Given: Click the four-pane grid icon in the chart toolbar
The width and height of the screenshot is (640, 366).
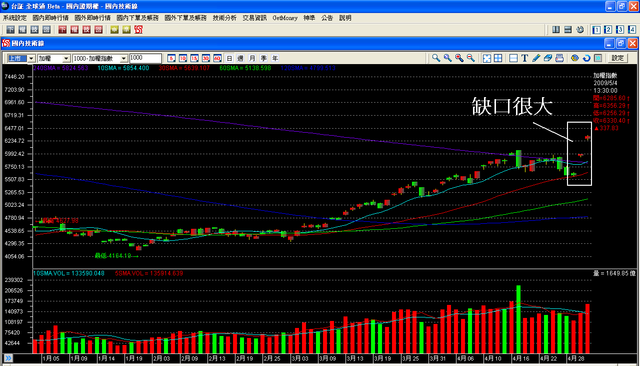Looking at the screenshot, I should click(x=498, y=58).
